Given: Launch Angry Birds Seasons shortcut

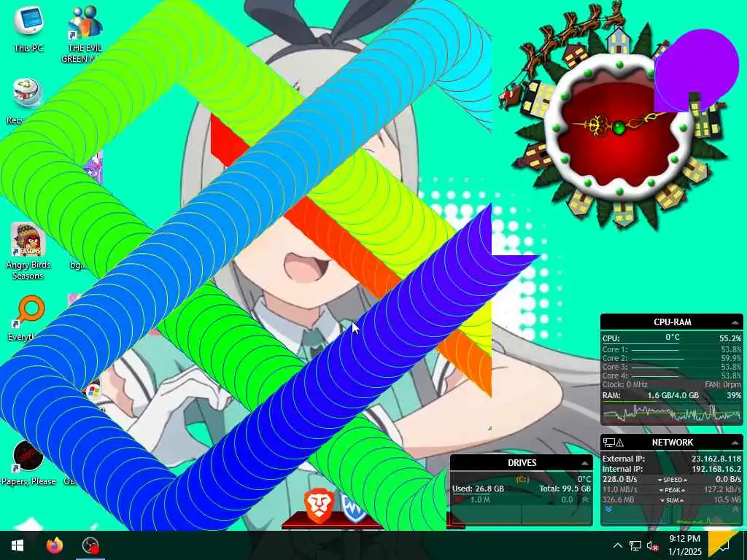Looking at the screenshot, I should [x=28, y=252].
